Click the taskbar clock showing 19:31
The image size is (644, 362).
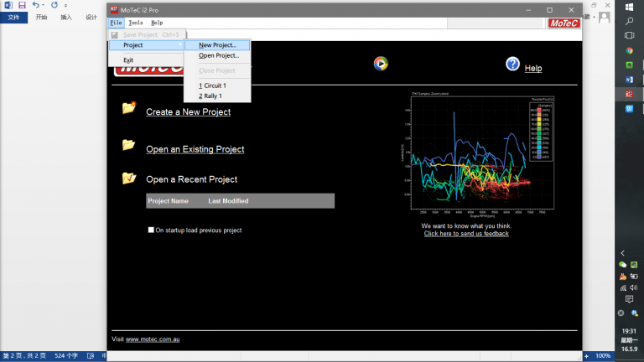pyautogui.click(x=629, y=331)
